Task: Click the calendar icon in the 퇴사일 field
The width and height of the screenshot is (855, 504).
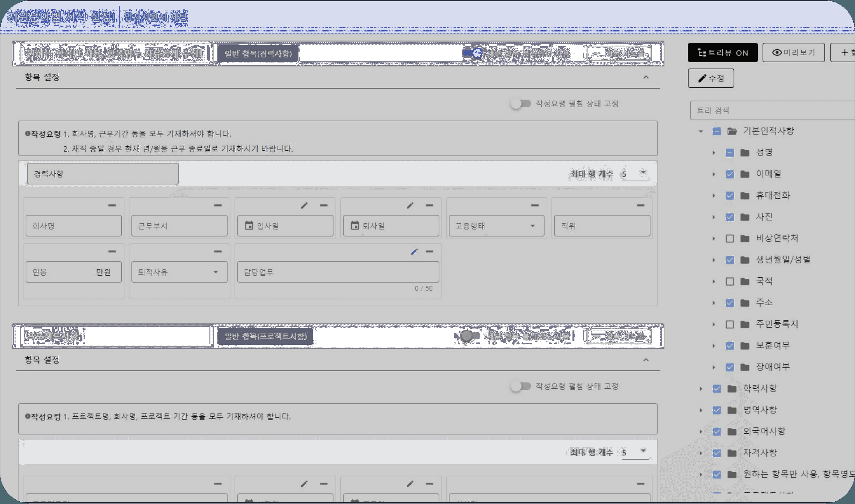Action: 354,226
